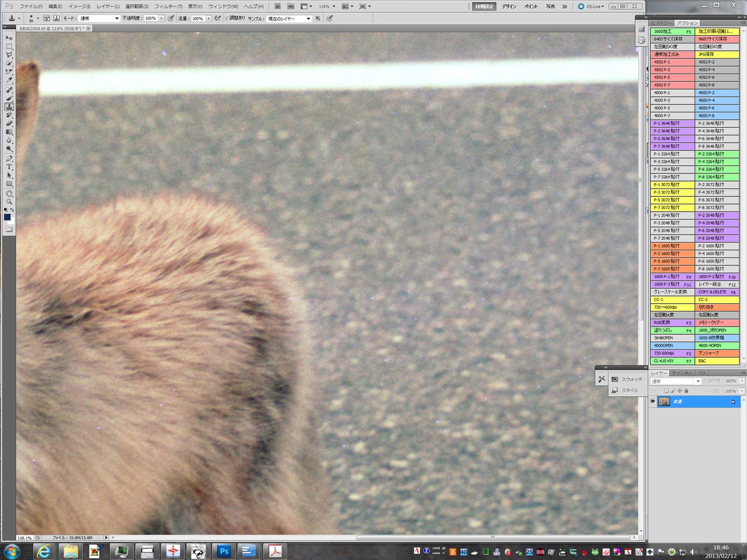Select the Clone Stamp tool in toolbox
Screen dimensions: 747x560
tap(9, 107)
